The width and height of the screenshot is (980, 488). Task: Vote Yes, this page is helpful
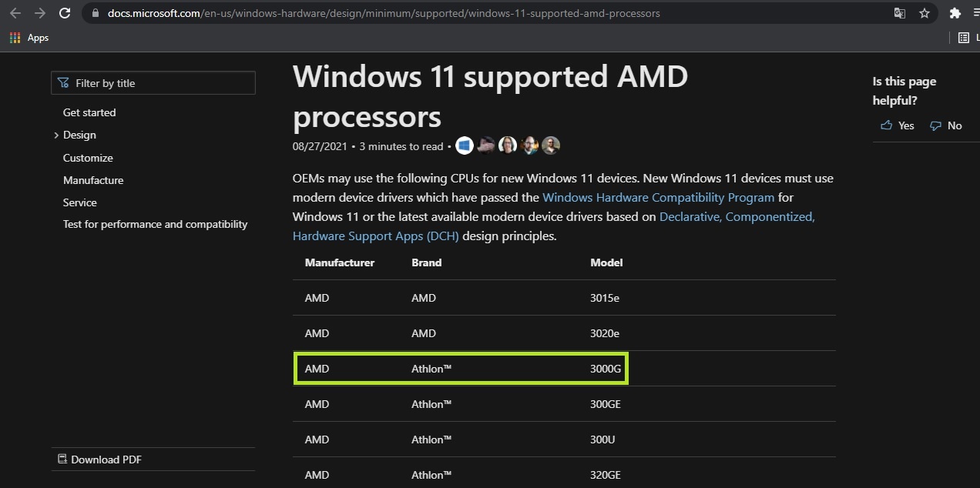click(x=898, y=125)
